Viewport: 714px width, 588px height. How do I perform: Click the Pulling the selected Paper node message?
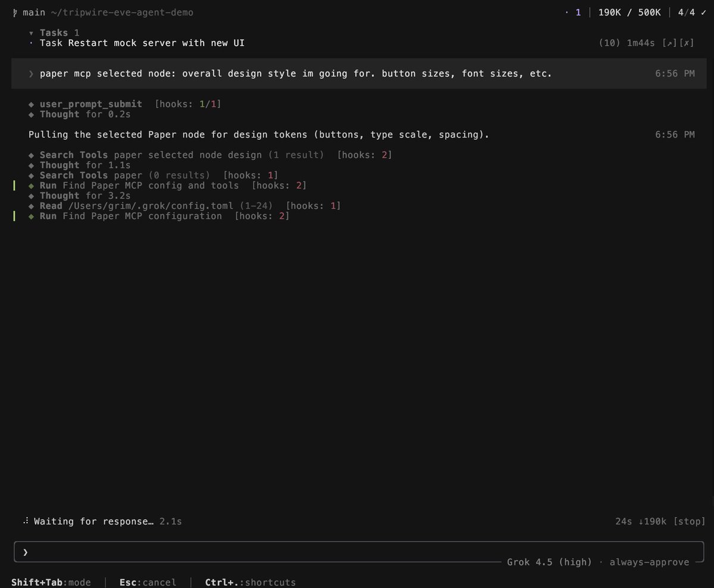(259, 135)
